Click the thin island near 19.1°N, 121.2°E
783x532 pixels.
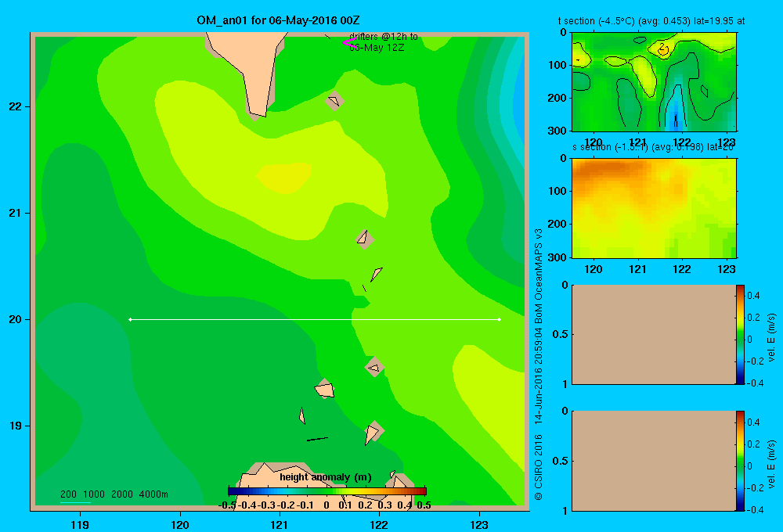[x=302, y=415]
